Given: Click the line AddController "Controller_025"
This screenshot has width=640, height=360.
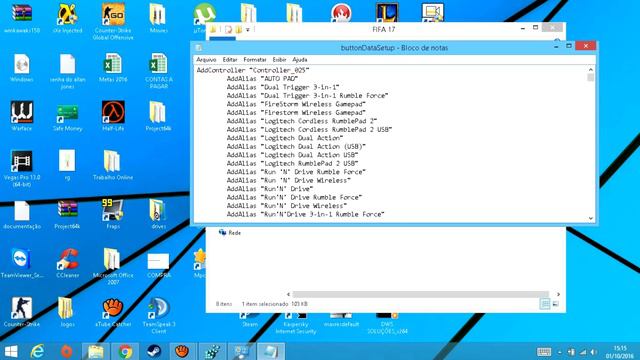Looking at the screenshot, I should coord(253,70).
